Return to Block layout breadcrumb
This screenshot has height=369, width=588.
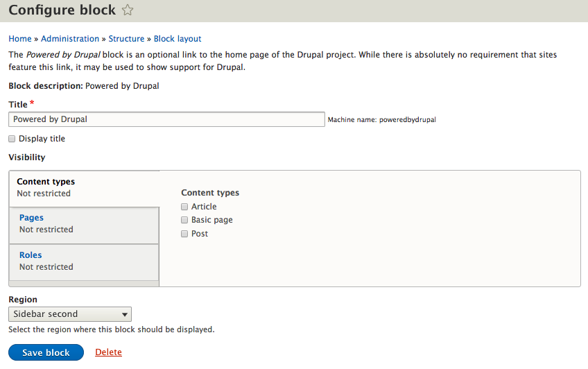[x=178, y=39]
